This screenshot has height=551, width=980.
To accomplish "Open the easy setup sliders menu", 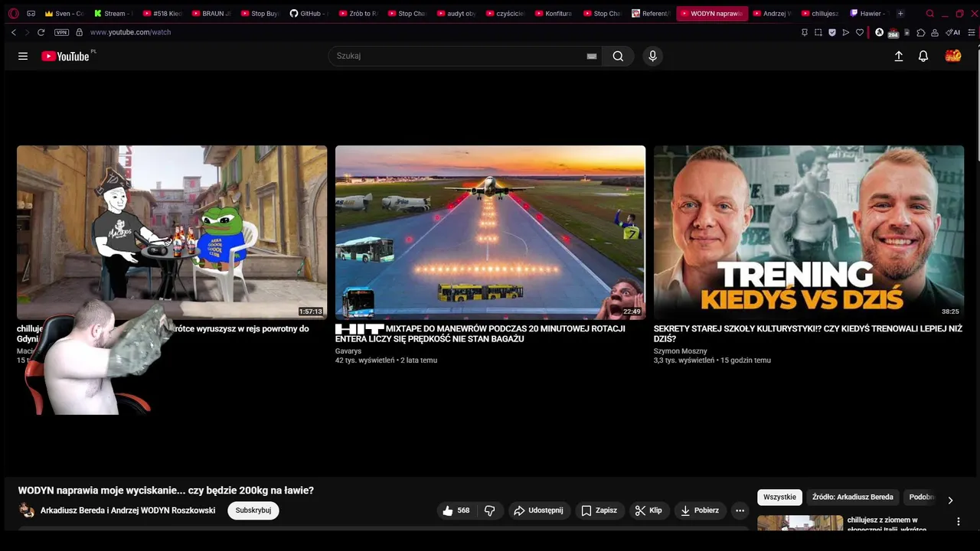I will (972, 32).
